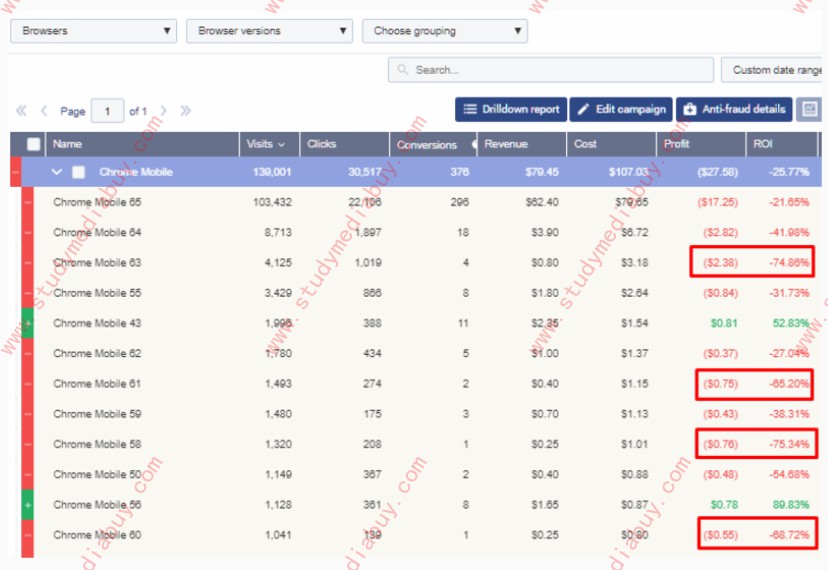This screenshot has width=828, height=570.
Task: Click the red minus marker for Chrome Mobile 63
Action: click(x=27, y=263)
